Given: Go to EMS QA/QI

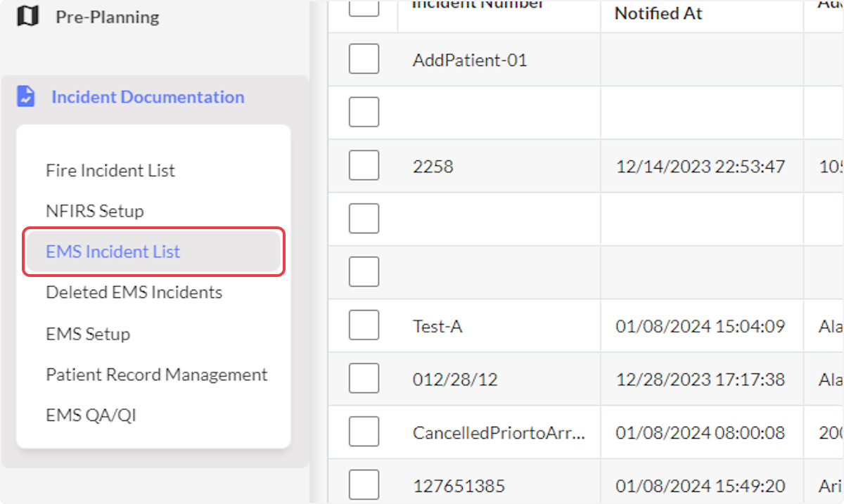Looking at the screenshot, I should point(91,415).
